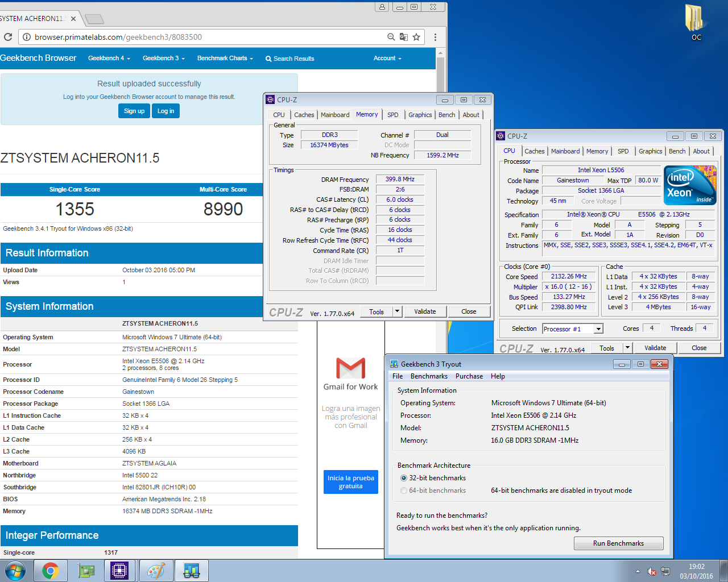This screenshot has height=582, width=728.
Task: Expand the Geekbench 4 dropdown menu
Action: click(x=109, y=58)
